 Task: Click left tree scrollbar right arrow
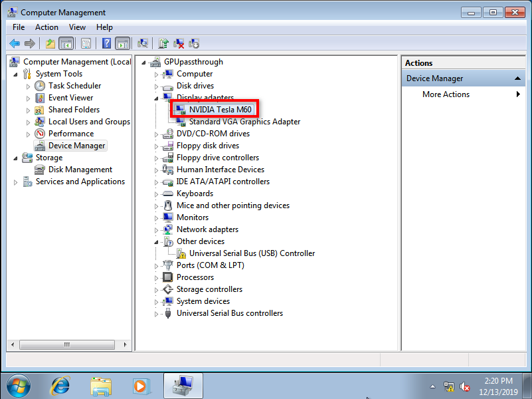[x=126, y=344]
